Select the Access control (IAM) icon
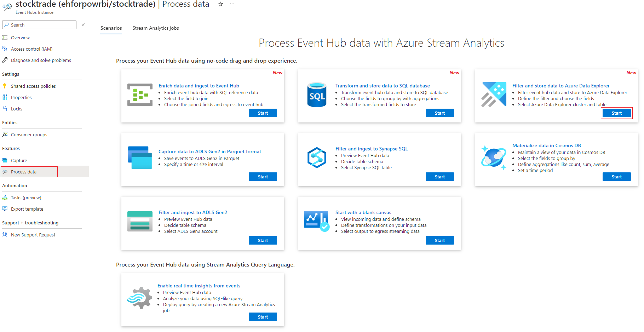The image size is (644, 332). click(5, 49)
